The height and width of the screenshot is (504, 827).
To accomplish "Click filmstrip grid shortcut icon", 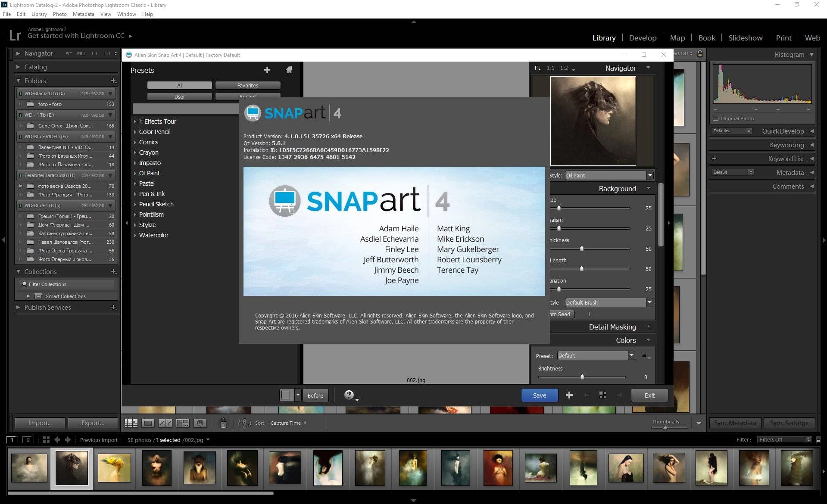I will coord(46,439).
